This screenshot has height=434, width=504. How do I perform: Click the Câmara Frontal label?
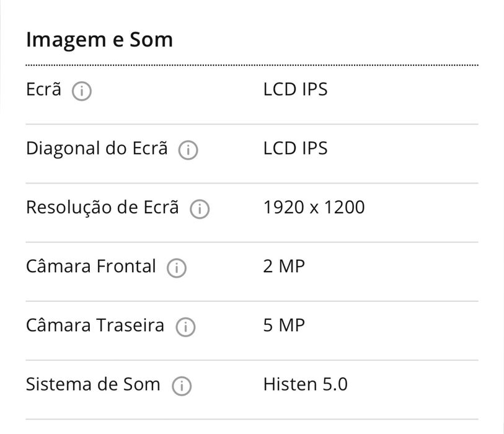pyautogui.click(x=91, y=266)
